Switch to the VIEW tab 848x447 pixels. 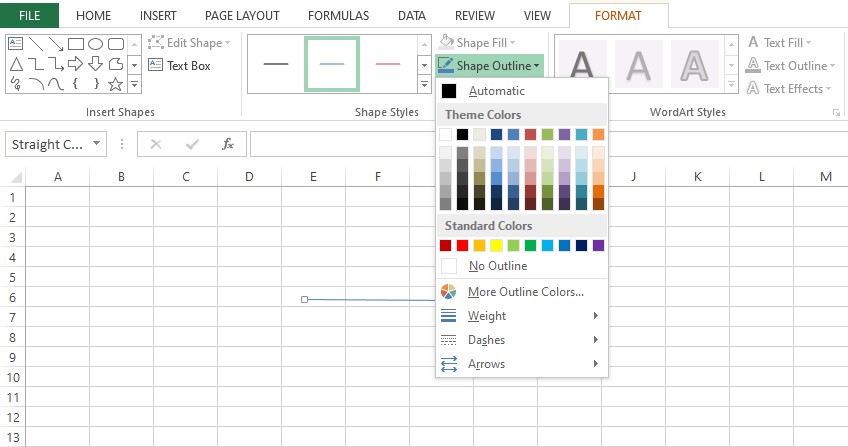[537, 16]
